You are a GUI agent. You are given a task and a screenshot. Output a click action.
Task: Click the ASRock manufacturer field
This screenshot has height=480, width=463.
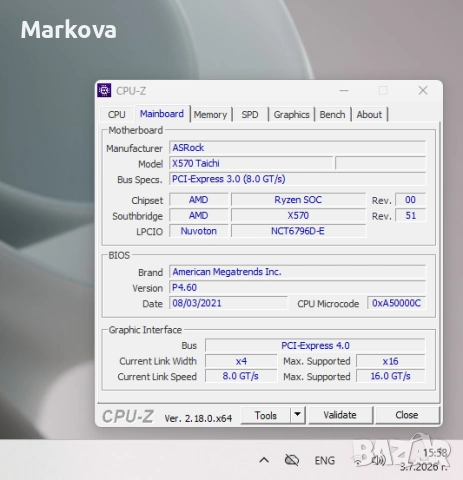click(x=297, y=148)
